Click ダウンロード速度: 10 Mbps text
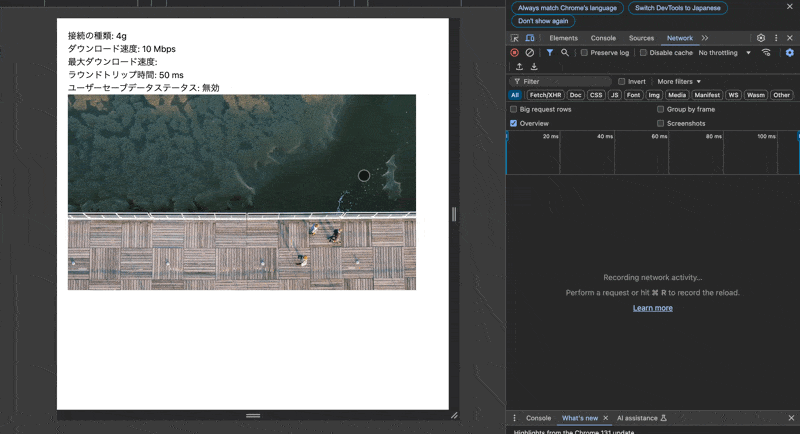The height and width of the screenshot is (434, 800). click(121, 49)
